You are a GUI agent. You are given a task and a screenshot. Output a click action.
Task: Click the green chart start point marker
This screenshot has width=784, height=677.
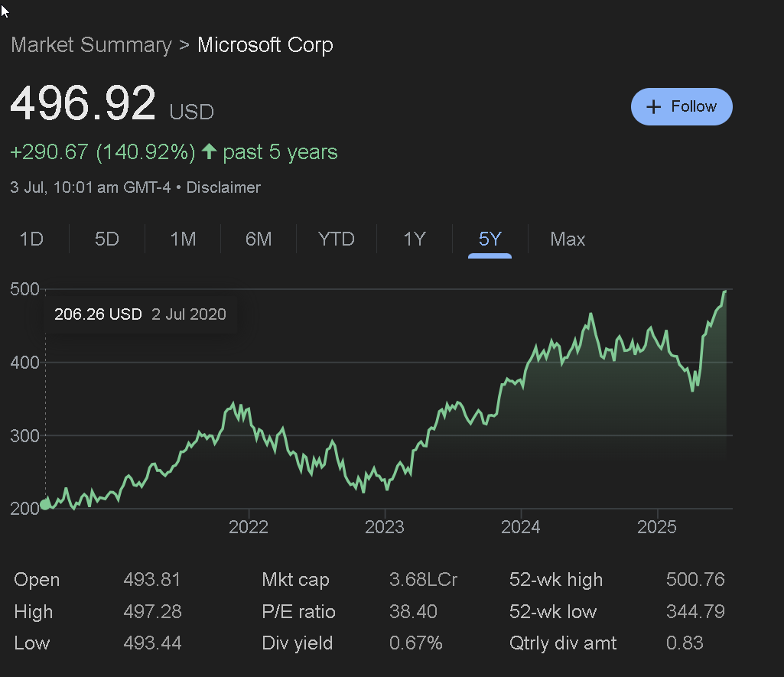coord(45,504)
